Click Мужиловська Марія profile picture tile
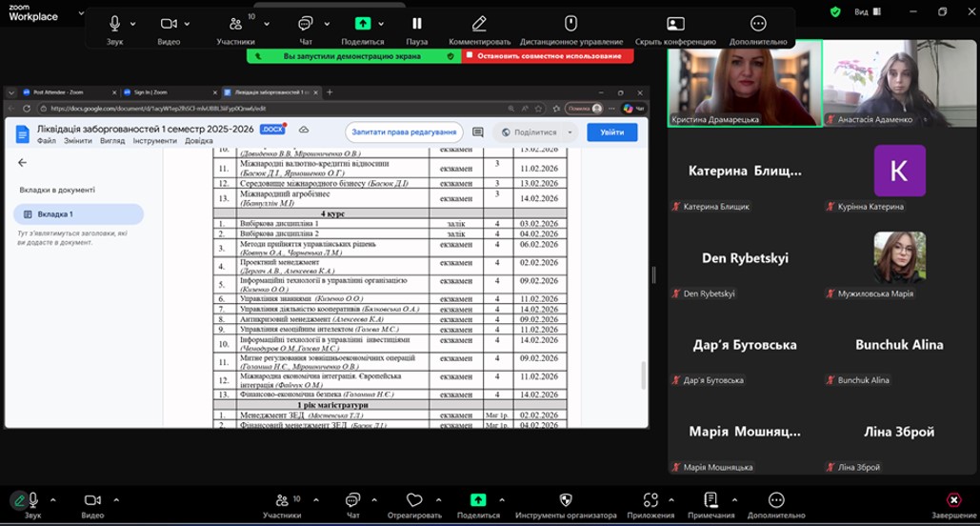The height and width of the screenshot is (526, 980). click(x=900, y=257)
